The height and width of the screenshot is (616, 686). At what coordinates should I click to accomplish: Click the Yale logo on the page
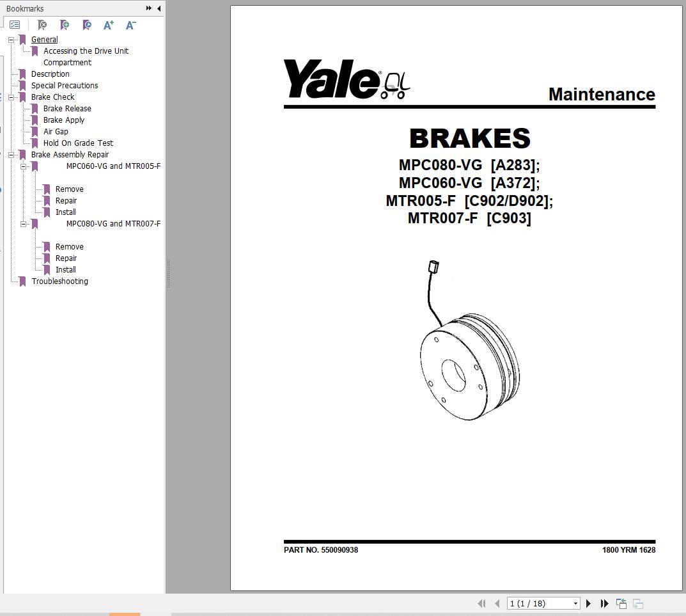click(347, 79)
